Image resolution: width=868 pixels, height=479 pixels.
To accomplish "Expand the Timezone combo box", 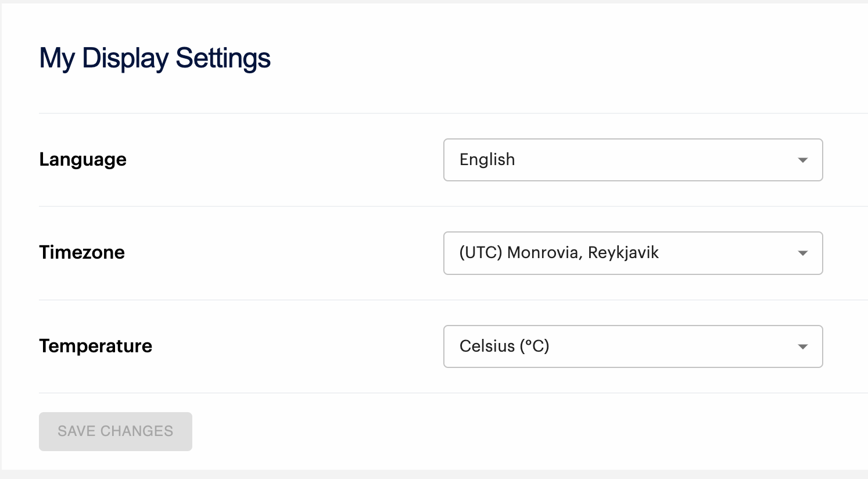I will coord(632,253).
